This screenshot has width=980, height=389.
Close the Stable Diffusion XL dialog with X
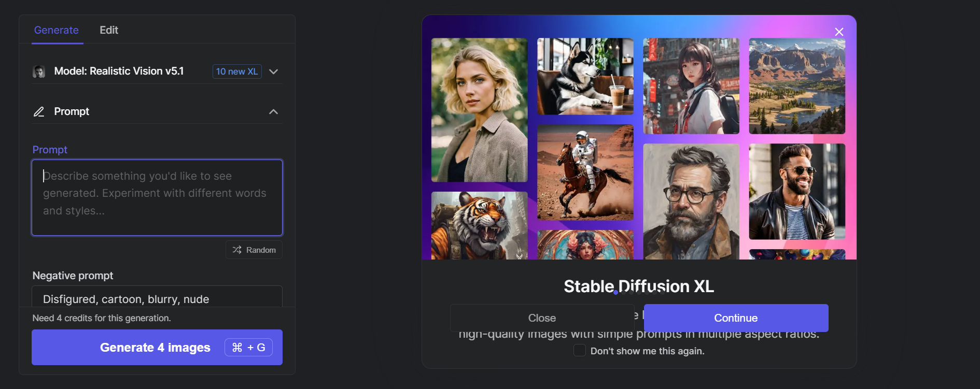pyautogui.click(x=839, y=32)
